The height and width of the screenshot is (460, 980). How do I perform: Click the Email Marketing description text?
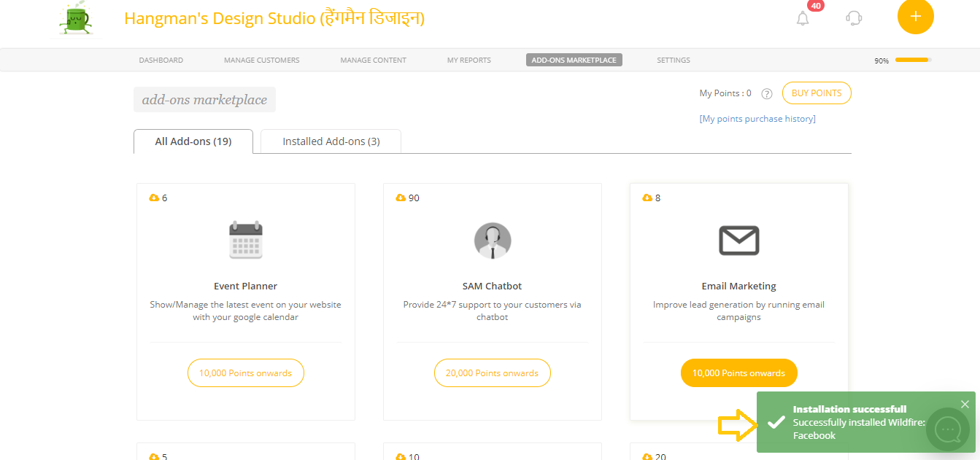coord(739,311)
